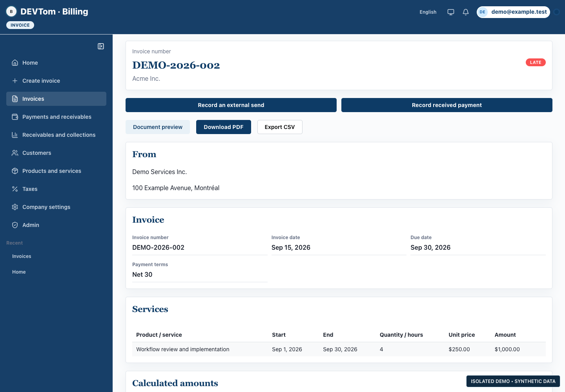Click the Workflow review and implementation row
Image resolution: width=565 pixels, height=392 pixels.
point(339,349)
